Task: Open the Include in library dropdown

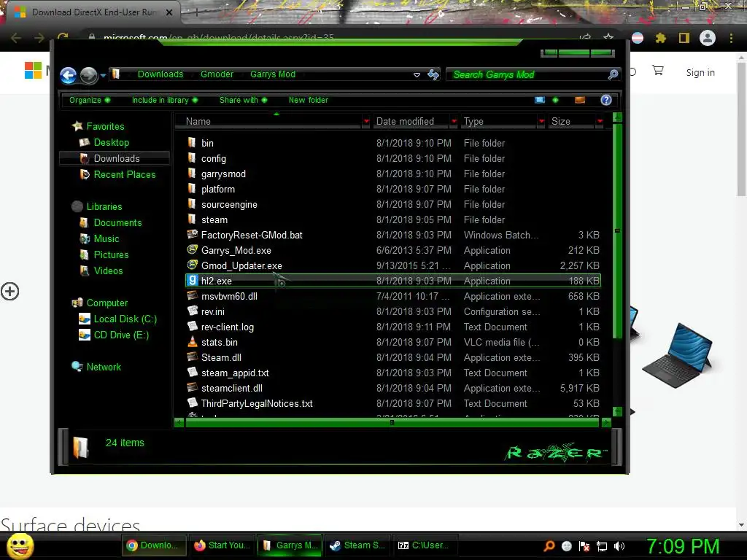Action: [165, 100]
